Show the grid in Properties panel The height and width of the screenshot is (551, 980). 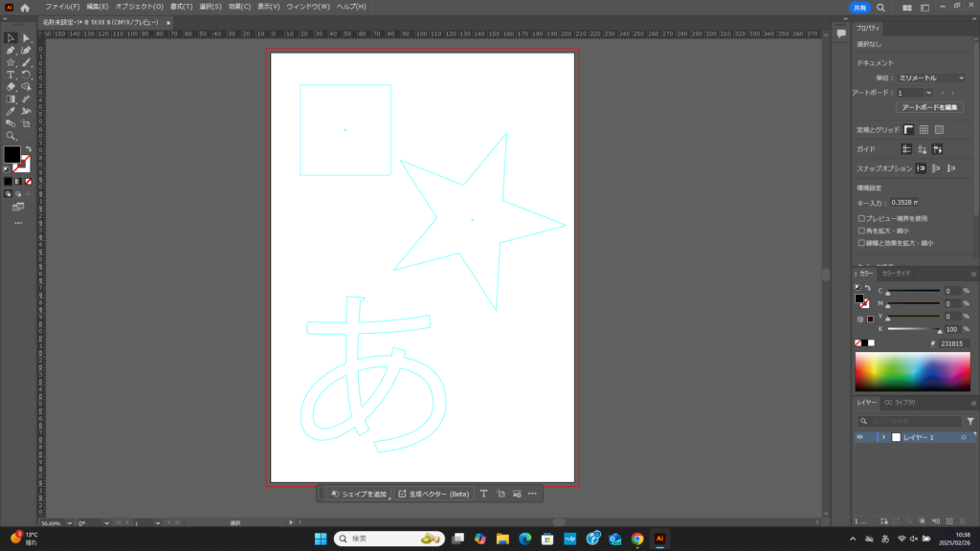[x=924, y=129]
